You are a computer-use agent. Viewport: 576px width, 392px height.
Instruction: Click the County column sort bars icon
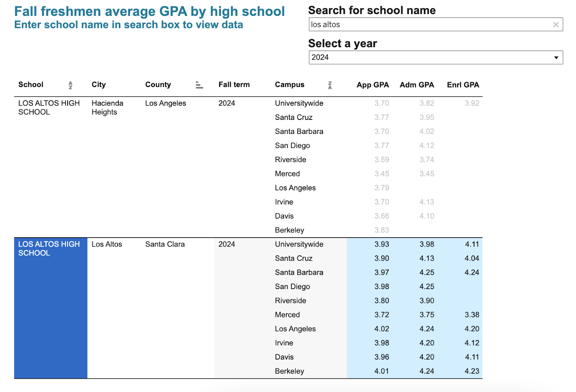point(199,85)
